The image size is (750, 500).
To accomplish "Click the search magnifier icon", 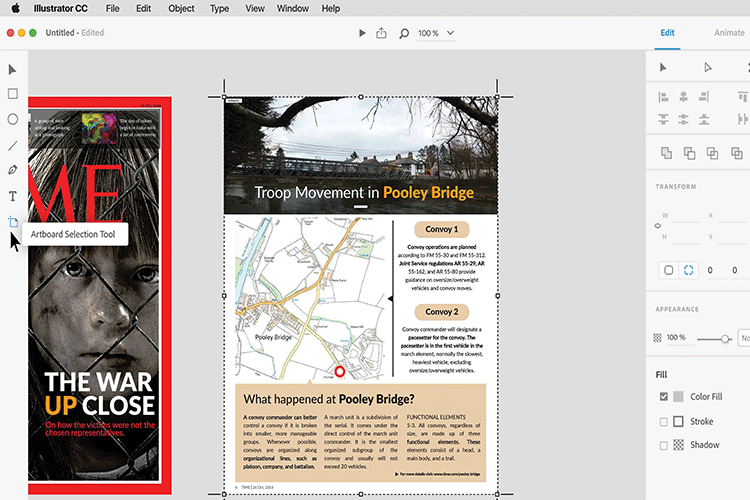I will 404,33.
